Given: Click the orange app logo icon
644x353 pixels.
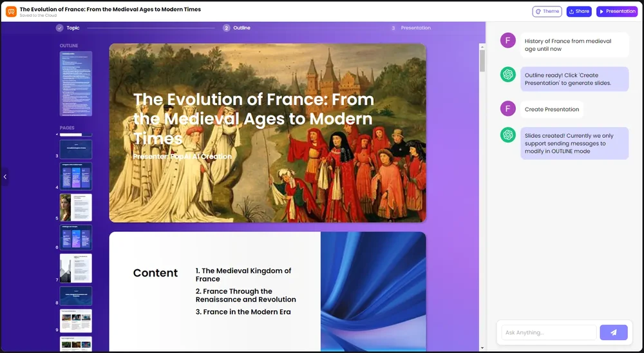Looking at the screenshot, I should point(11,12).
